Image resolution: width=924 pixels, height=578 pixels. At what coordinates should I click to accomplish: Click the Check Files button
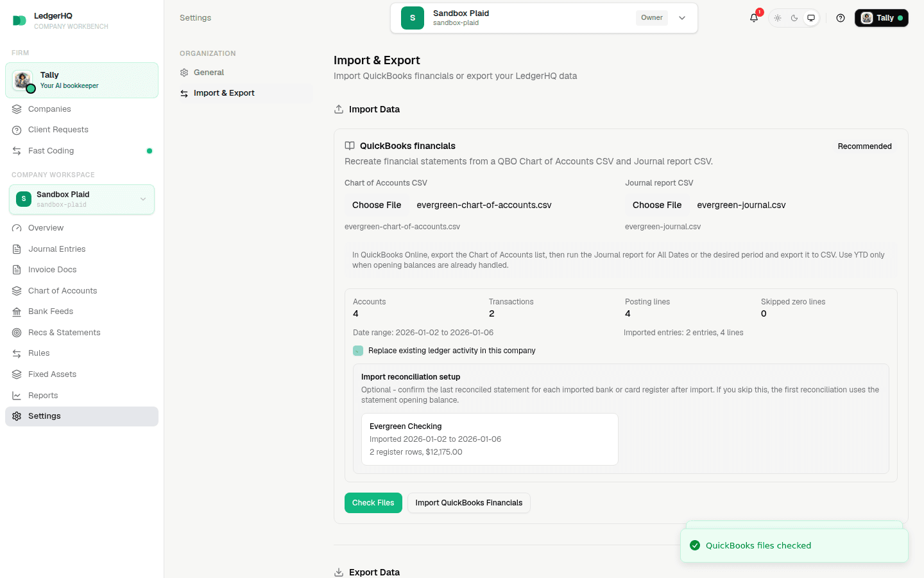373,503
